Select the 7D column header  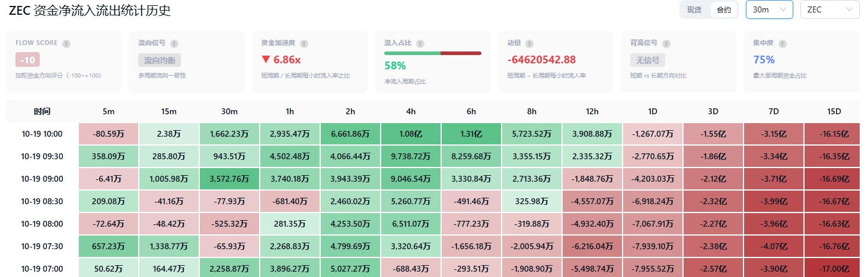pos(774,111)
